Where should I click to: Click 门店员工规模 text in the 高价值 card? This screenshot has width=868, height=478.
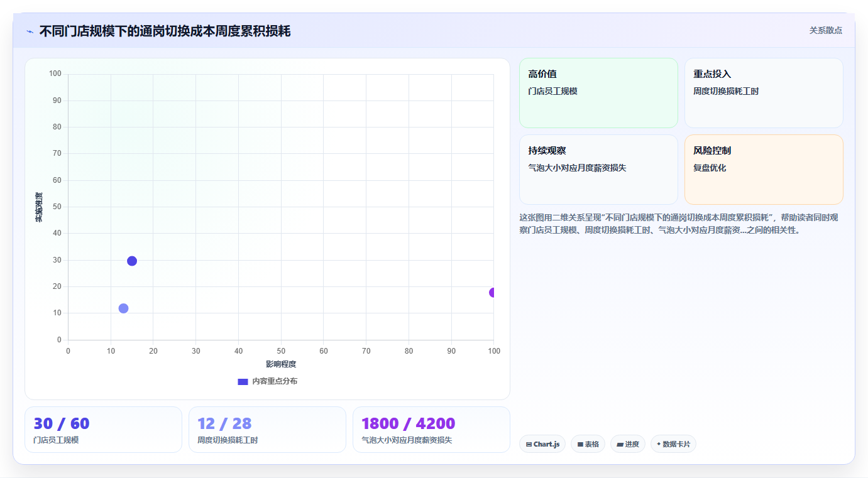point(553,91)
